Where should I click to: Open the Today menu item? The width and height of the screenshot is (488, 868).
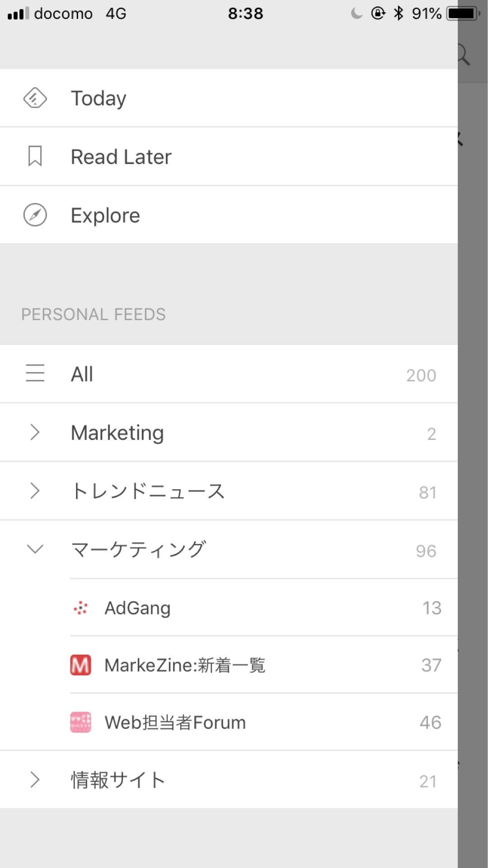(x=99, y=98)
